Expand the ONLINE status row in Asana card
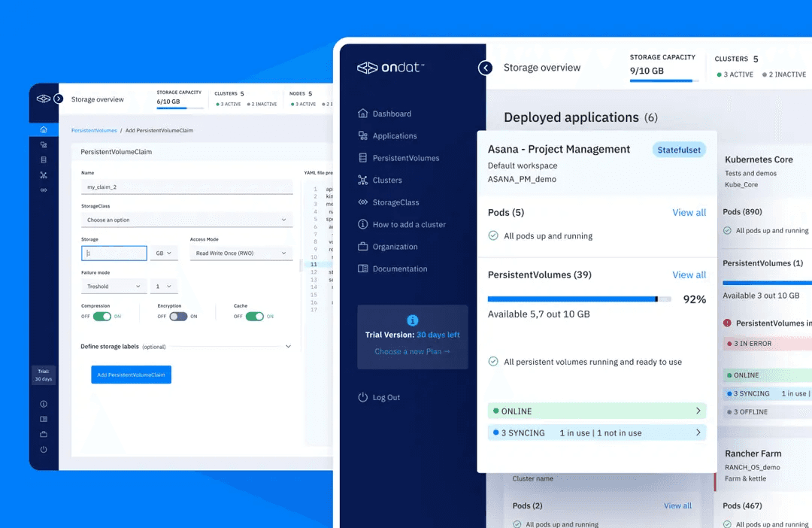The height and width of the screenshot is (528, 812). click(596, 411)
